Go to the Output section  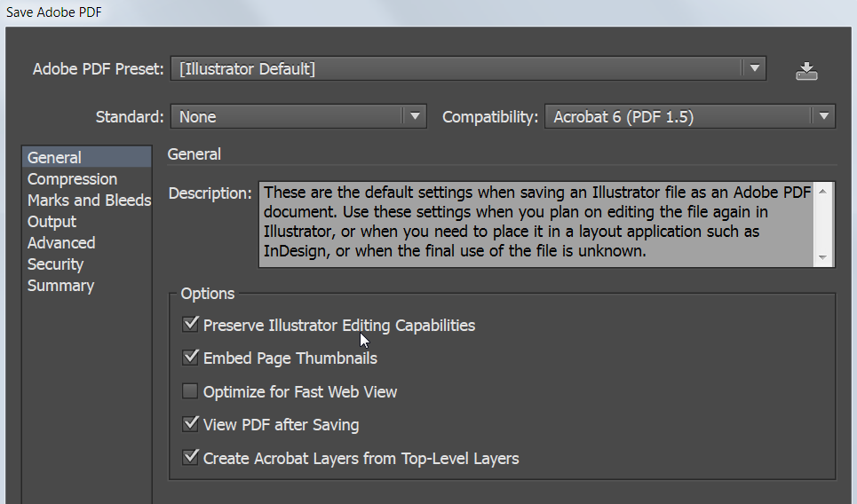tap(52, 222)
